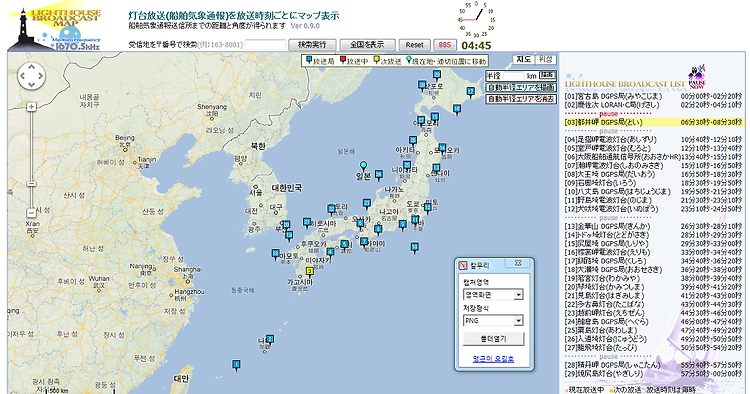Select highlighted row [03] 都井岬 DGPS局
The height and width of the screenshot is (394, 750).
(x=653, y=122)
